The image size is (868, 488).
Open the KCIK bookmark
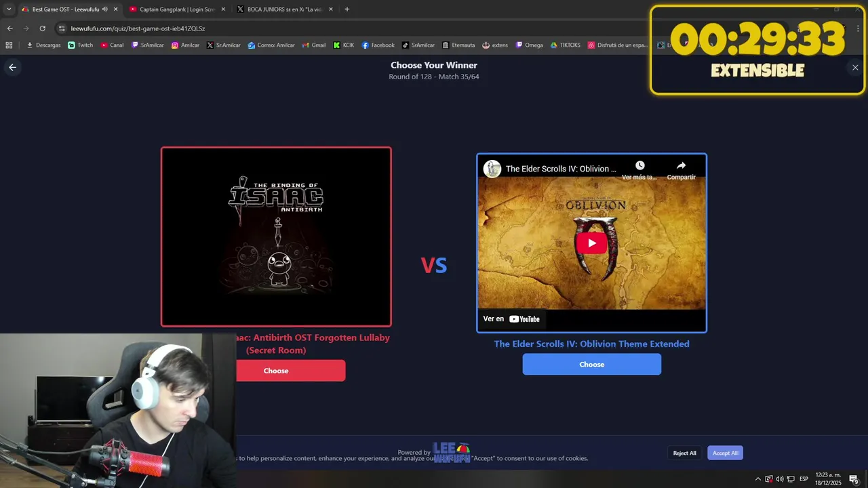tap(344, 45)
